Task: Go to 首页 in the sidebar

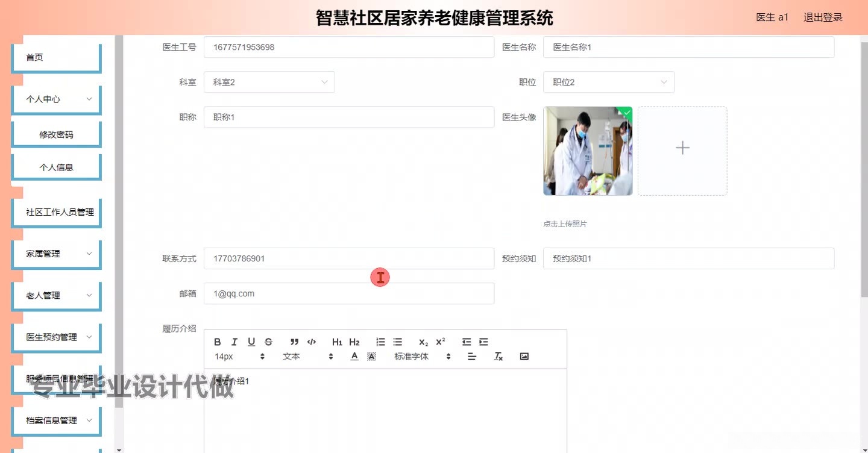Action: pyautogui.click(x=56, y=58)
